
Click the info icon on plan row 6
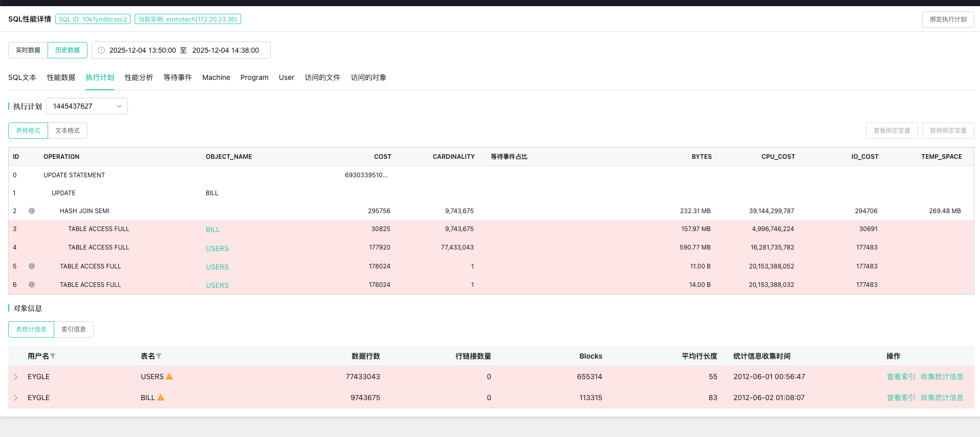32,285
